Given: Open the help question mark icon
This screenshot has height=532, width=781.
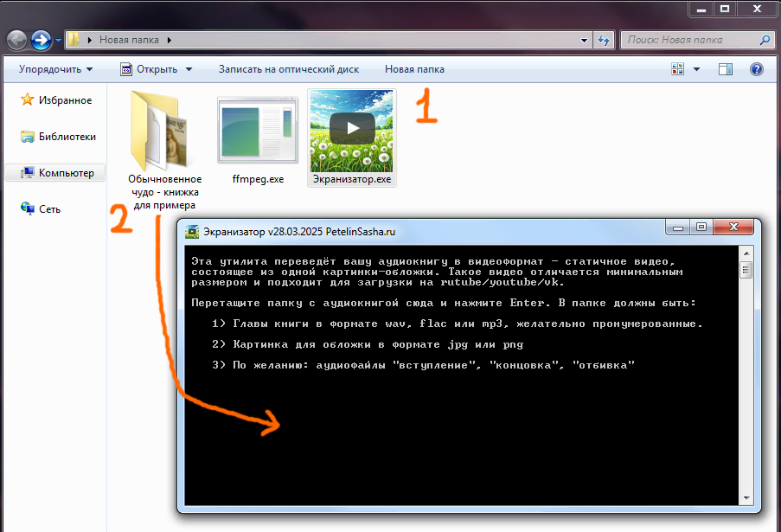Looking at the screenshot, I should coord(756,69).
